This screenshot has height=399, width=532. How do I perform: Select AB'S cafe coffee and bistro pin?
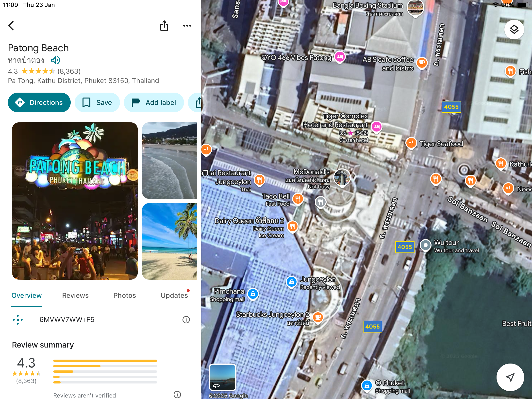pos(422,63)
